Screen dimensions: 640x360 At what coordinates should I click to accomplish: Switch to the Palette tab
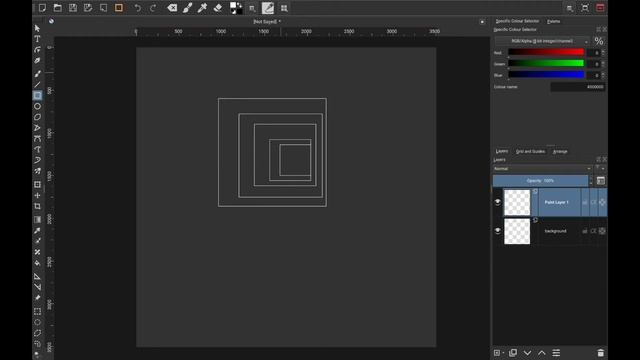[x=553, y=21]
